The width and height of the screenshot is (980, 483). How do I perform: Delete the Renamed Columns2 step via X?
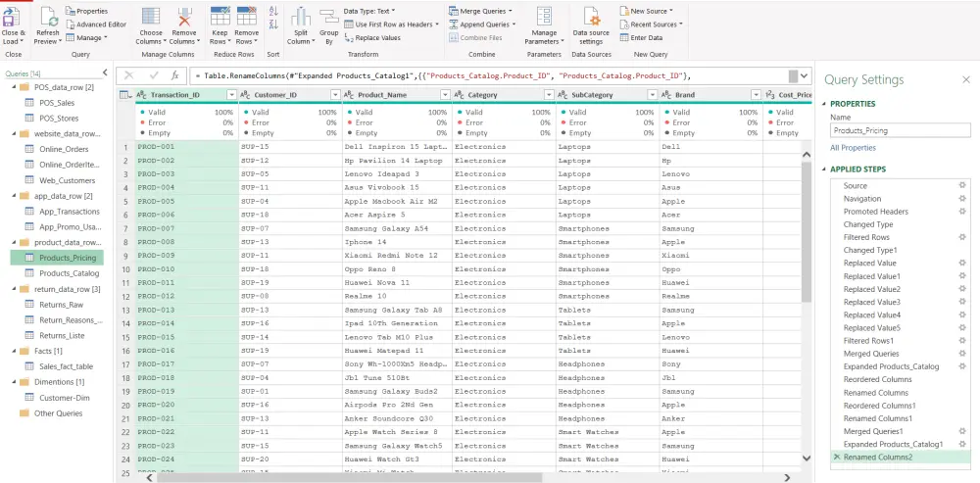click(x=836, y=458)
